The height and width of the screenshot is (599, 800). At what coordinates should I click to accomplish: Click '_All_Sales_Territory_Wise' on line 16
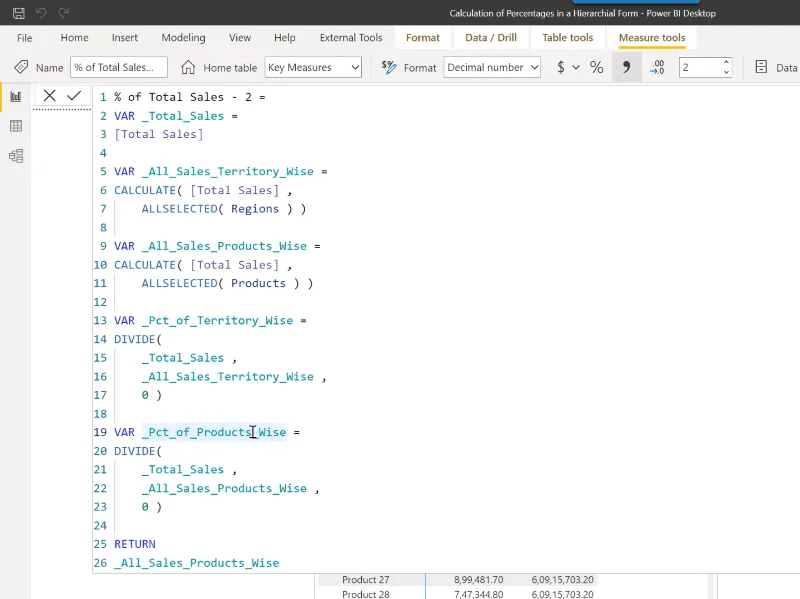[x=228, y=377]
